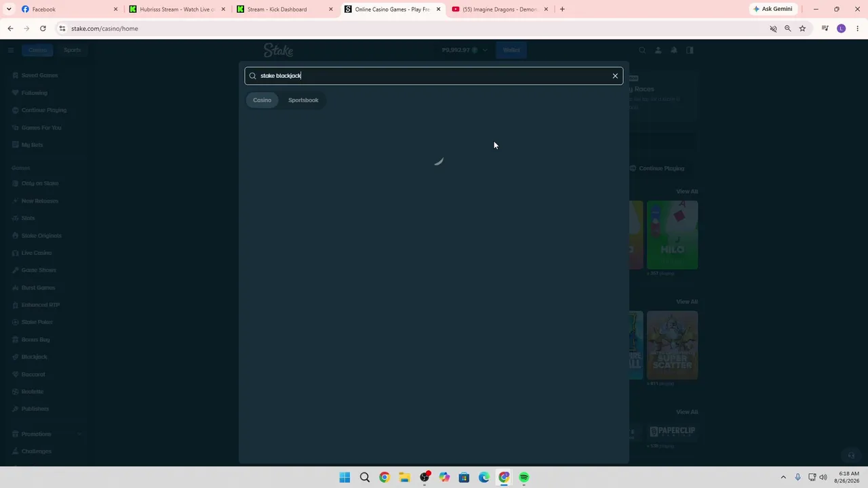Open the Milo game thumbnail

tap(672, 235)
